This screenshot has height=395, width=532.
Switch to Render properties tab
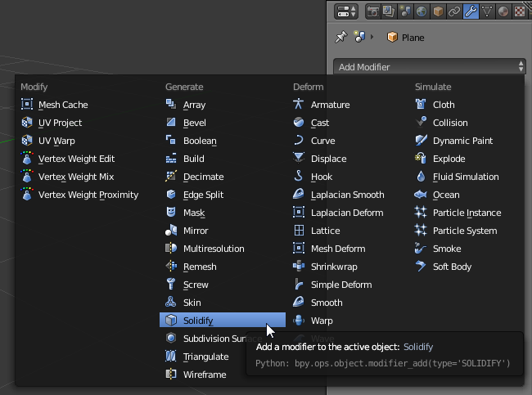pyautogui.click(x=373, y=11)
